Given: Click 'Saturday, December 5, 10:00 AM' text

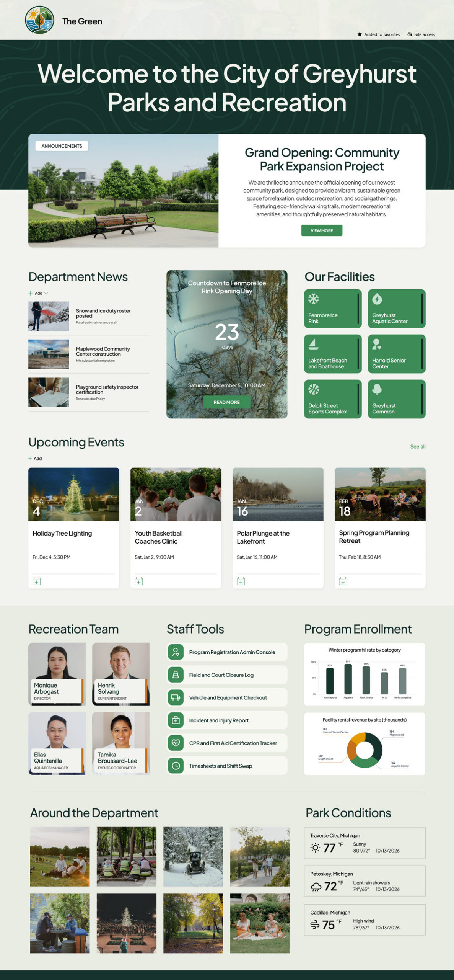Looking at the screenshot, I should tap(227, 385).
